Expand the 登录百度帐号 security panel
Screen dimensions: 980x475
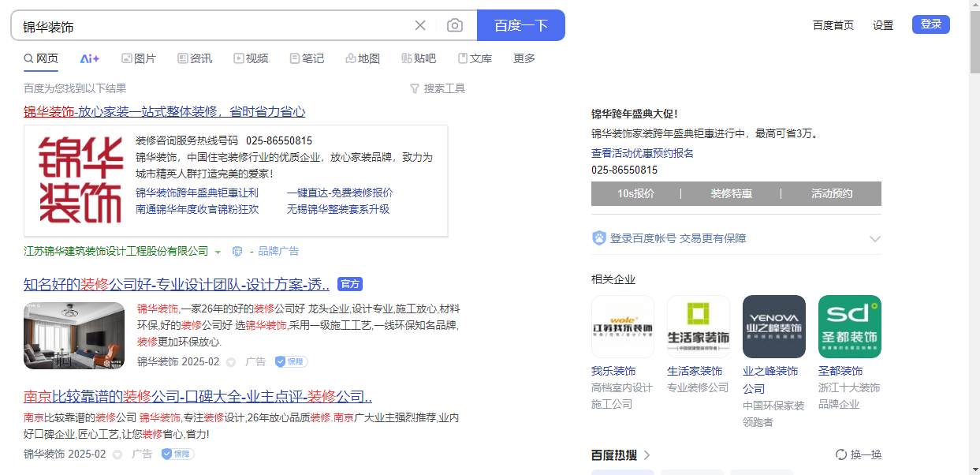click(874, 238)
